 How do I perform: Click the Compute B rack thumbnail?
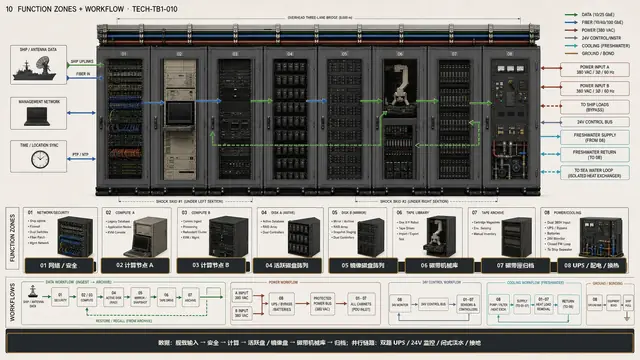[x=228, y=236]
